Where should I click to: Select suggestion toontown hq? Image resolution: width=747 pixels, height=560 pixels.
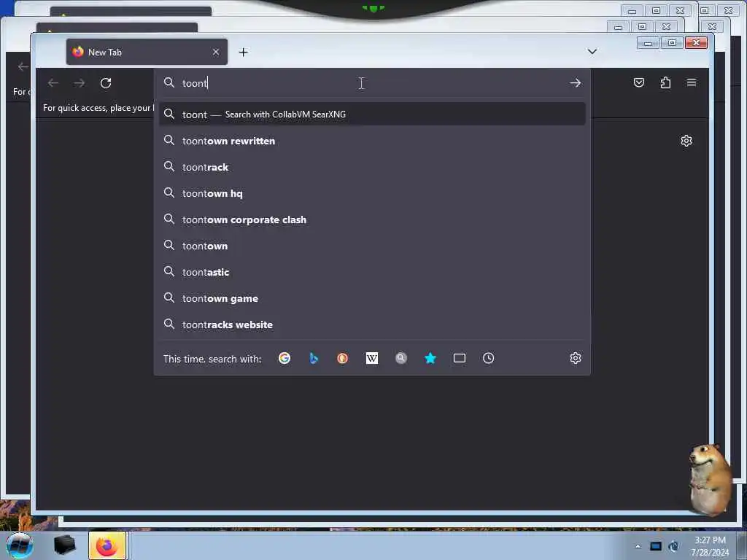[x=372, y=193]
